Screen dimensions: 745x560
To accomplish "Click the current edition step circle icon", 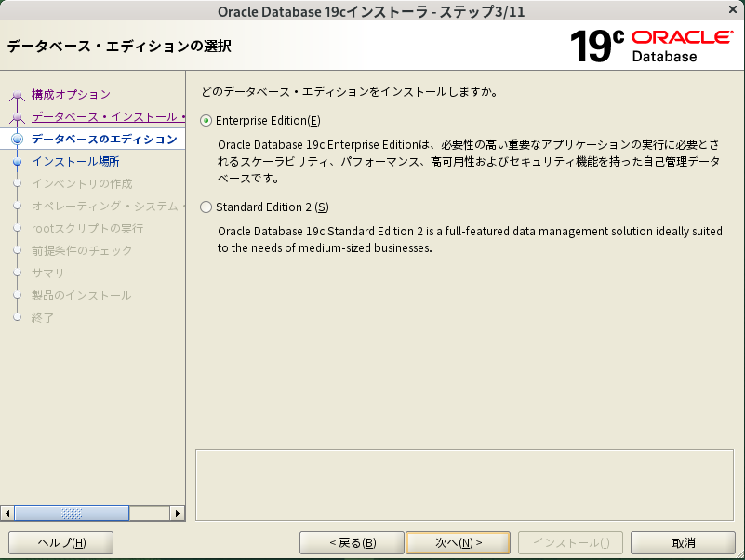I will (17, 140).
